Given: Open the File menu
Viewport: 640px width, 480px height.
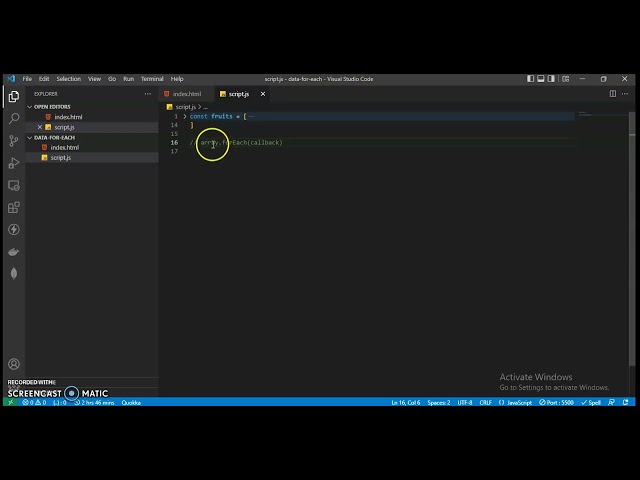Looking at the screenshot, I should [x=27, y=79].
